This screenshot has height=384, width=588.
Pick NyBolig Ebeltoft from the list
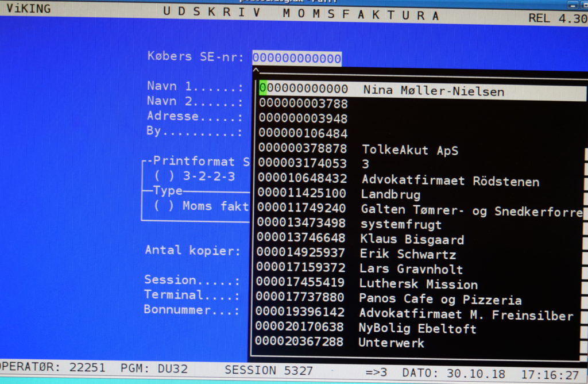coord(417,329)
